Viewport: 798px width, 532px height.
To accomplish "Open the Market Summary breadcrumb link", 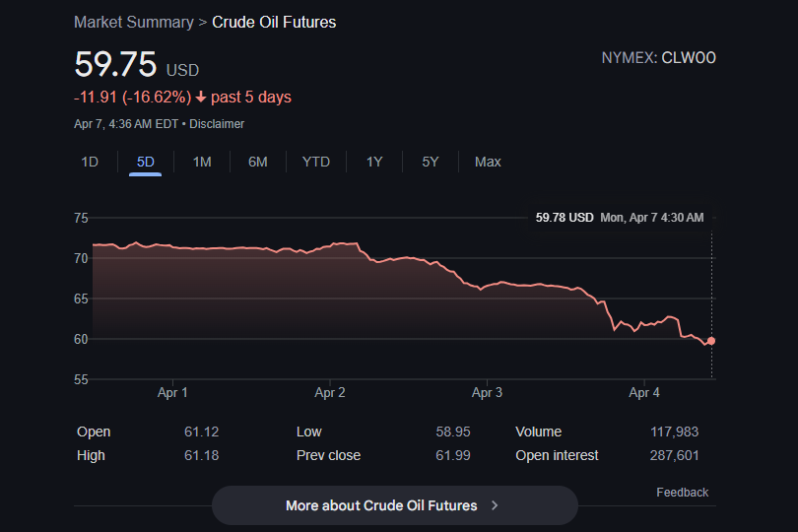I will tap(134, 23).
